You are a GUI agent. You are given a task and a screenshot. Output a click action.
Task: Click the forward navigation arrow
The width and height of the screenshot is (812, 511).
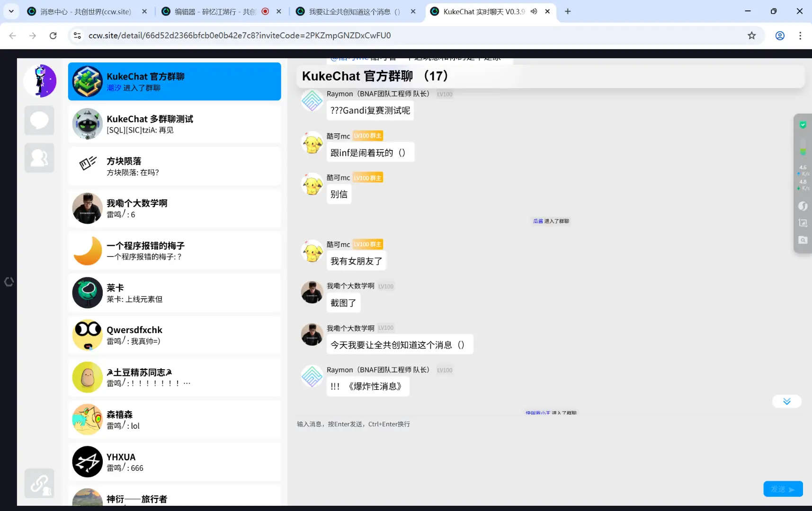tap(33, 35)
